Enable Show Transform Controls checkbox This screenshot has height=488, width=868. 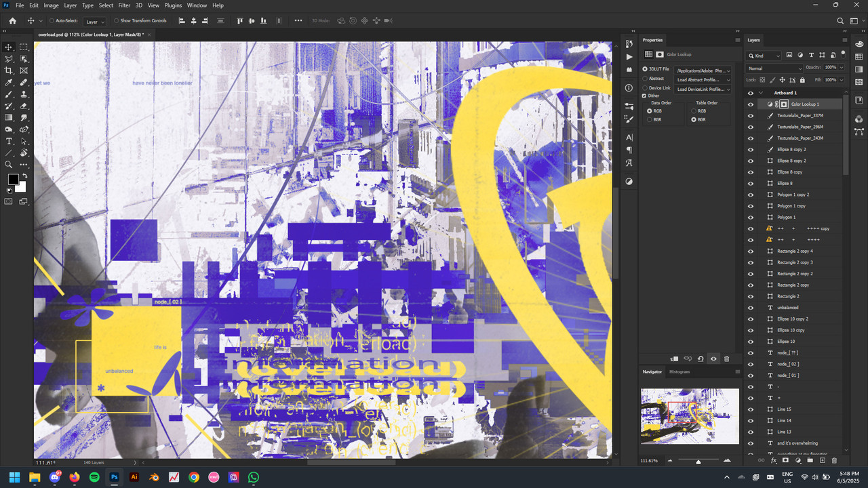click(117, 21)
